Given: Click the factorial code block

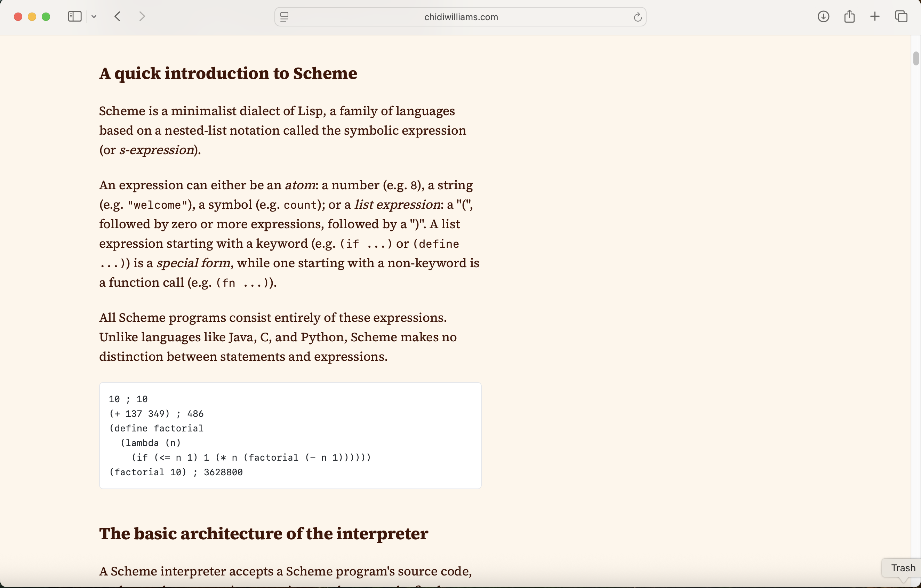Looking at the screenshot, I should click(x=290, y=435).
